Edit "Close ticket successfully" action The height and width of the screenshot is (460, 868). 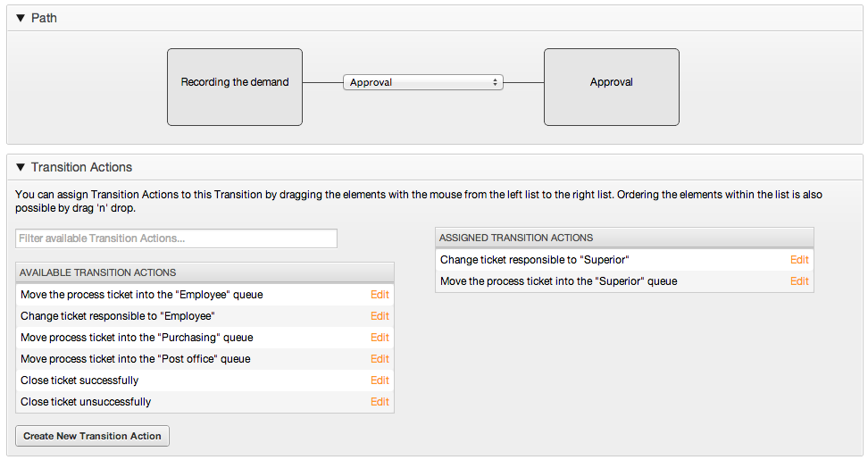(380, 381)
